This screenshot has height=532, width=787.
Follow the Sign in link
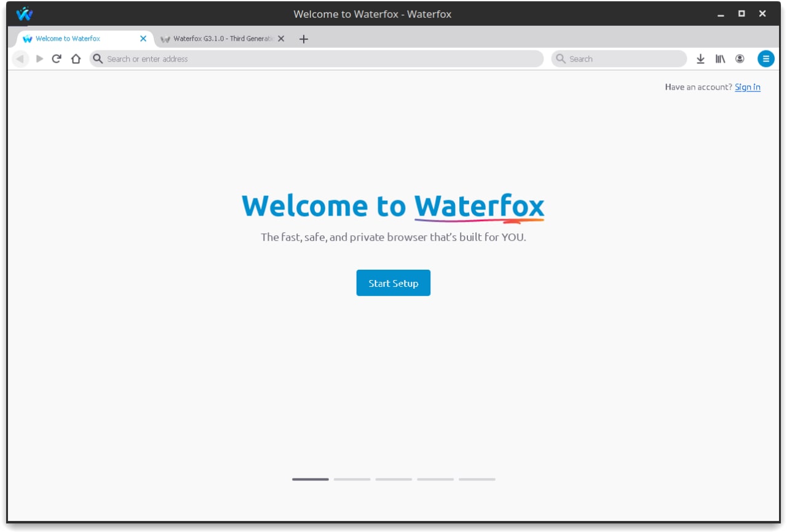click(x=748, y=87)
